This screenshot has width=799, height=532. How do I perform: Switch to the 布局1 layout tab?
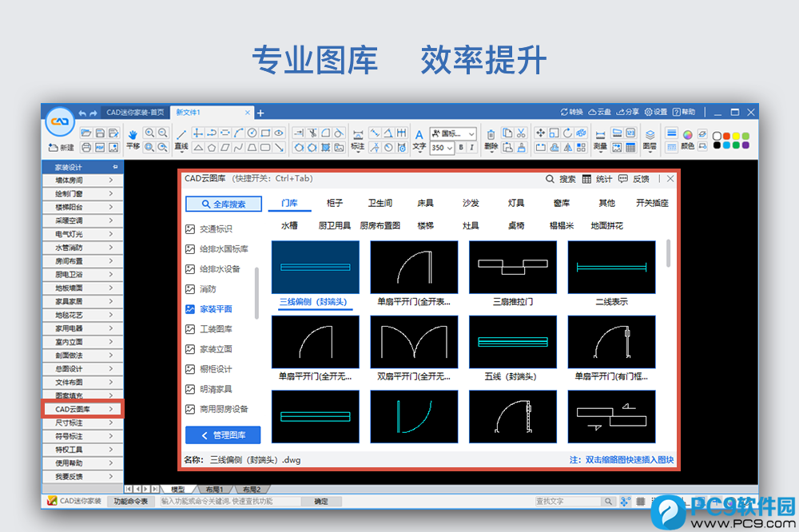(x=214, y=489)
